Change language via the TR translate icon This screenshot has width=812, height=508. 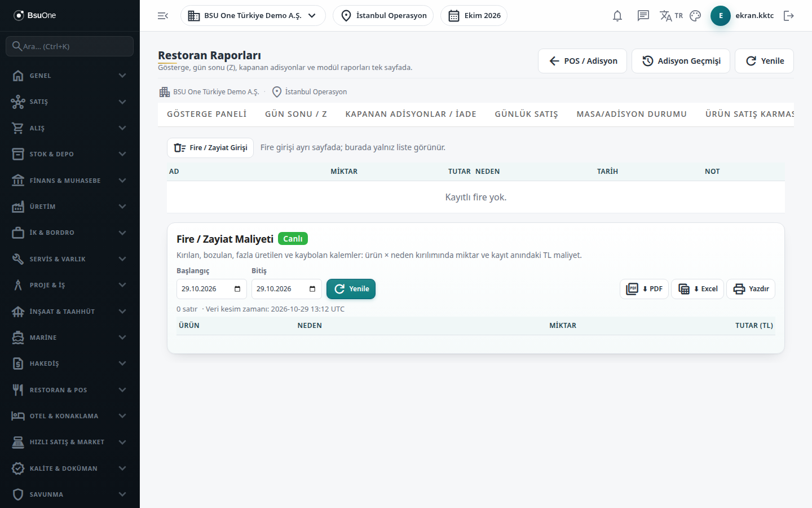click(671, 16)
